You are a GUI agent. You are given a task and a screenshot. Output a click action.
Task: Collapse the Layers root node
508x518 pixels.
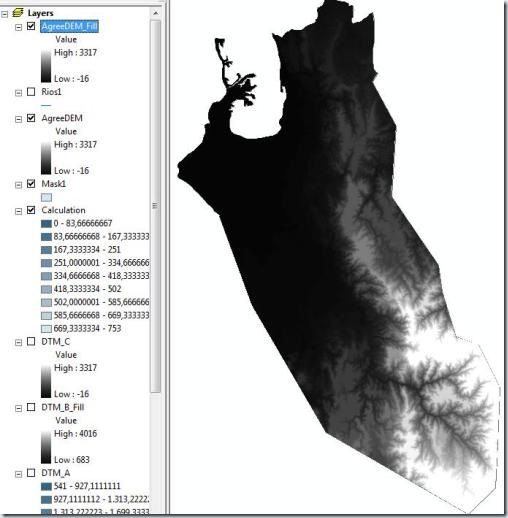tap(4, 14)
